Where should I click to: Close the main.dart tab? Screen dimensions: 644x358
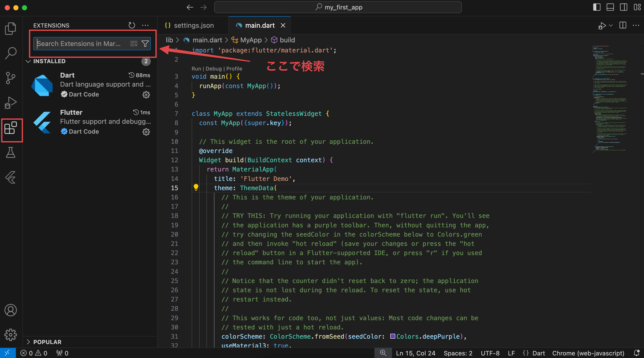click(x=283, y=25)
